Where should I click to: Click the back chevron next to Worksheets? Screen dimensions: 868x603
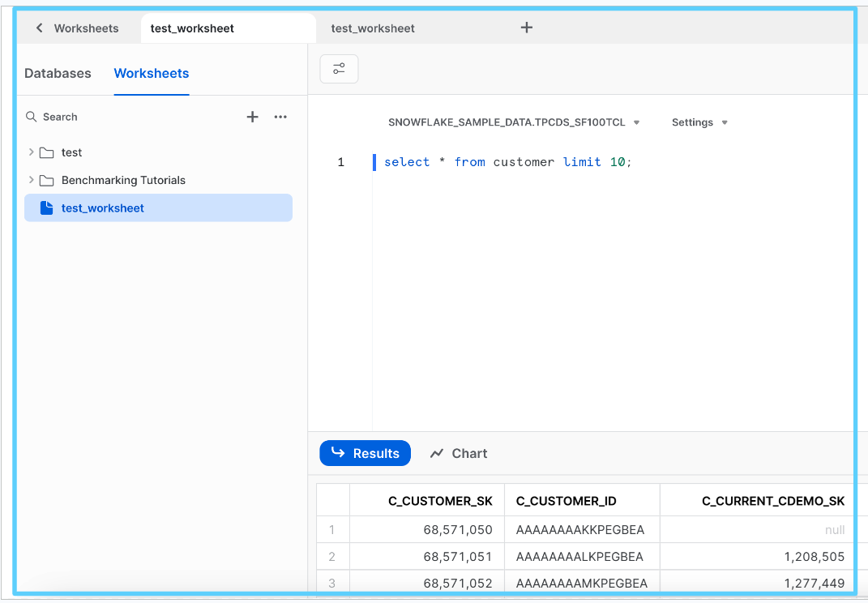coord(39,28)
